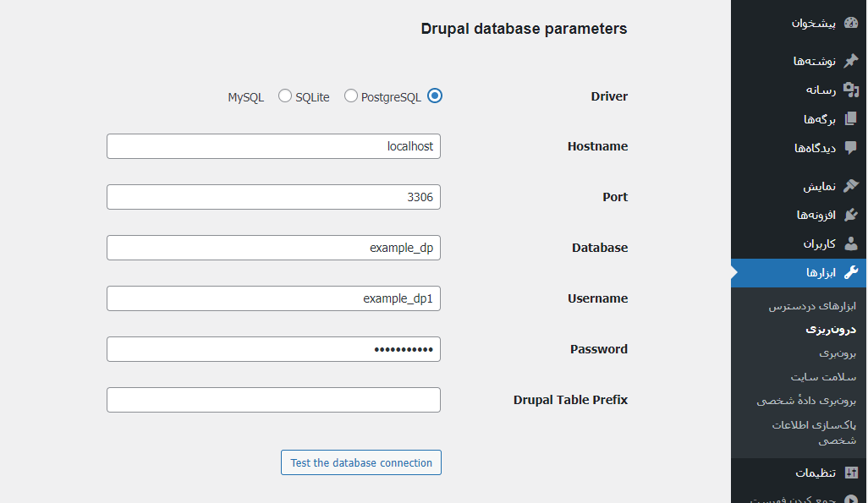The image size is (868, 503).
Task: Open the Export (برون‌بری) submenu item
Action: [838, 353]
